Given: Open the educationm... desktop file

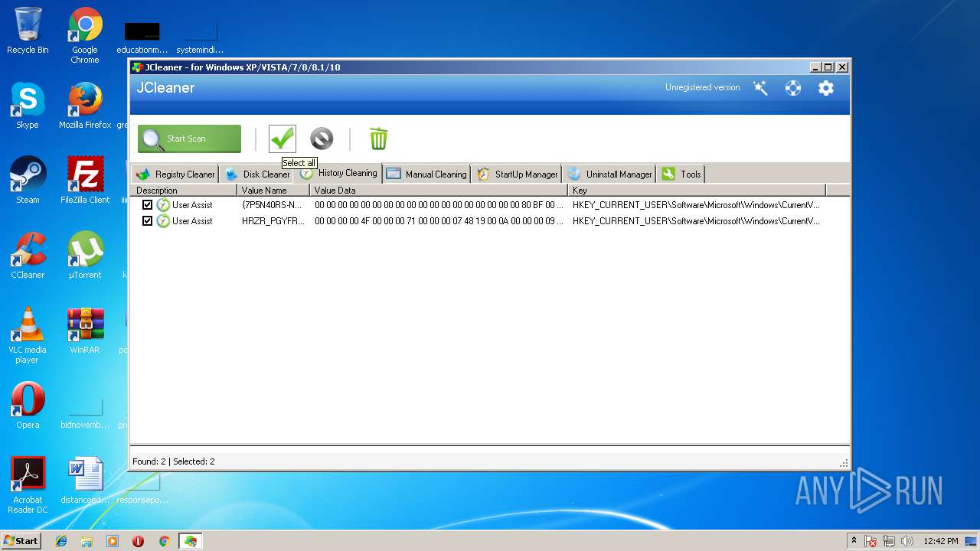Looking at the screenshot, I should pos(142,38).
